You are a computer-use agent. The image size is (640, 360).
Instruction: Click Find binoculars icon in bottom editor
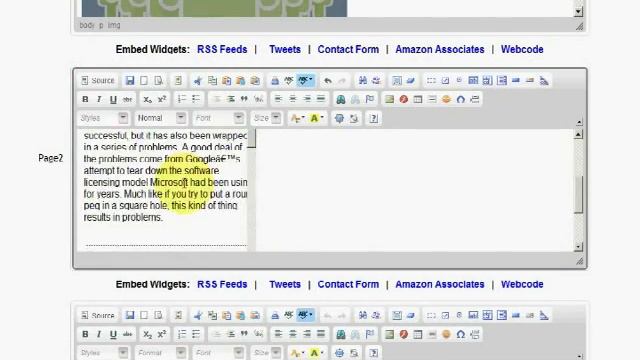click(x=362, y=315)
